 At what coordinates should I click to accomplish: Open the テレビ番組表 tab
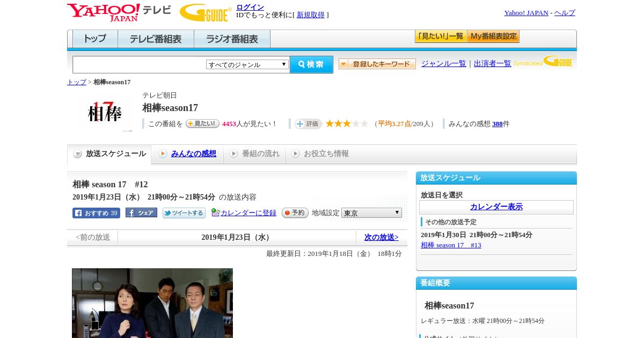(156, 39)
